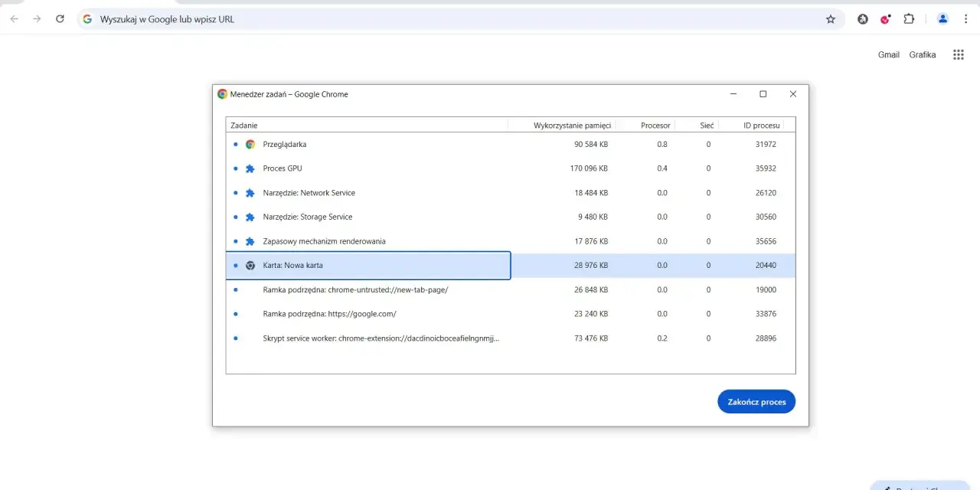Select Narzędzie: Storage Service row
980x490 pixels.
[x=511, y=217]
